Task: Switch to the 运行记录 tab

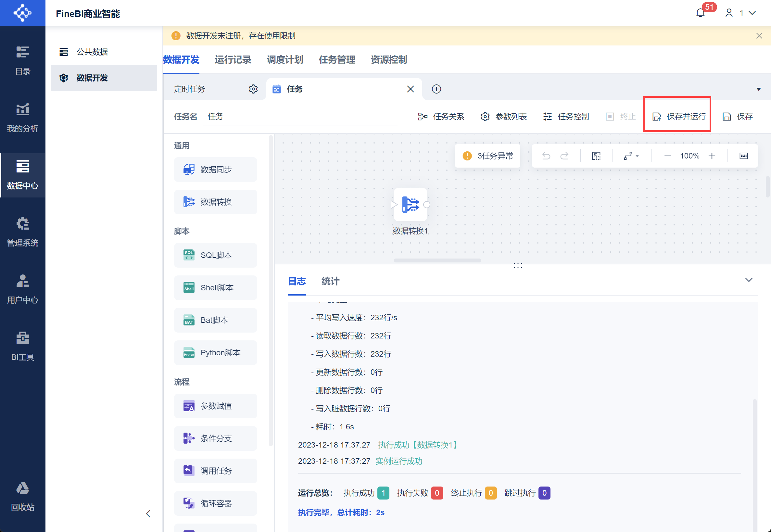Action: (233, 60)
